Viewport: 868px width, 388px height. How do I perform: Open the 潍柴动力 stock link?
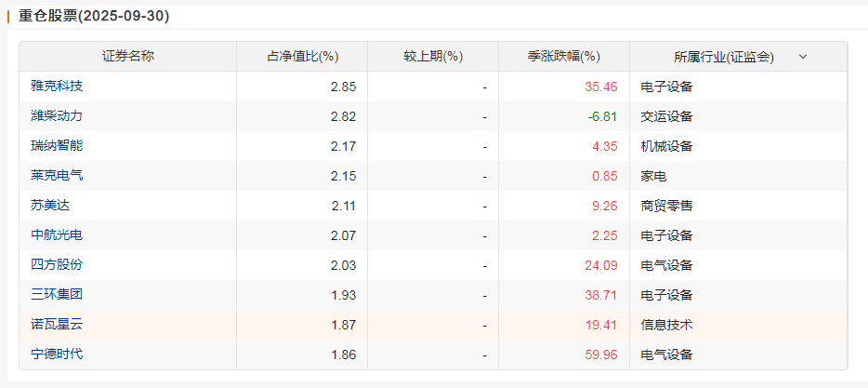pos(57,116)
